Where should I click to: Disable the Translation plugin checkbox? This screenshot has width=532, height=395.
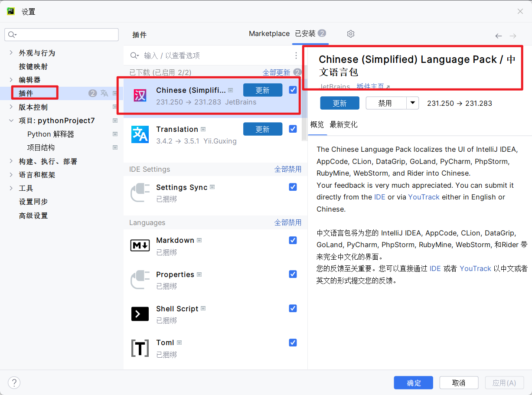[293, 129]
